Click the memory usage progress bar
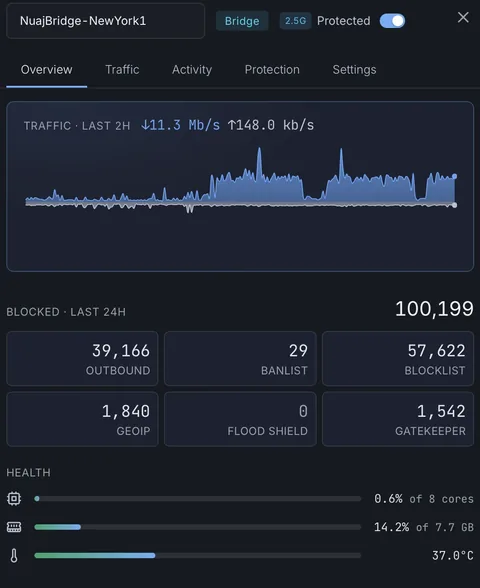This screenshot has width=480, height=588. click(x=198, y=527)
